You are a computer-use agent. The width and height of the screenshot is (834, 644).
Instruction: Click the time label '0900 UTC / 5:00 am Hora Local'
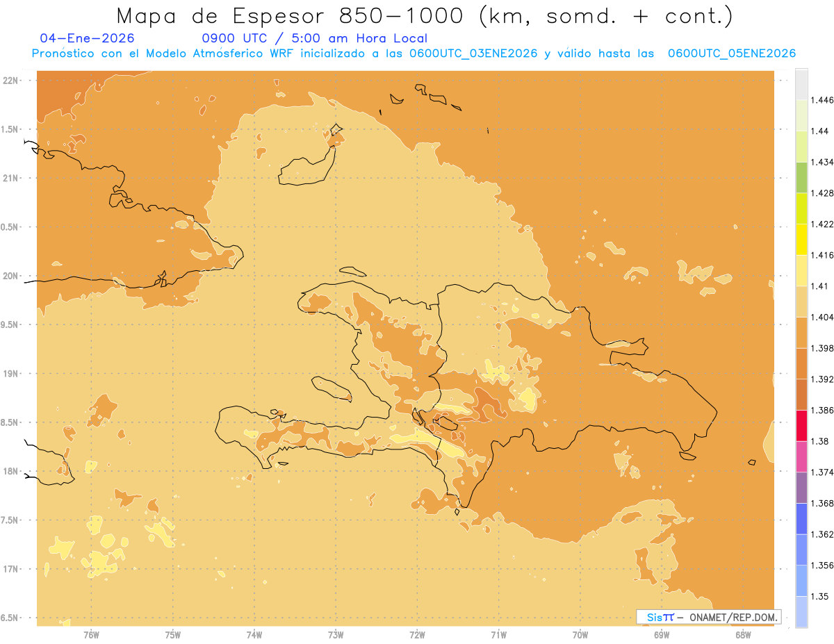coord(314,39)
